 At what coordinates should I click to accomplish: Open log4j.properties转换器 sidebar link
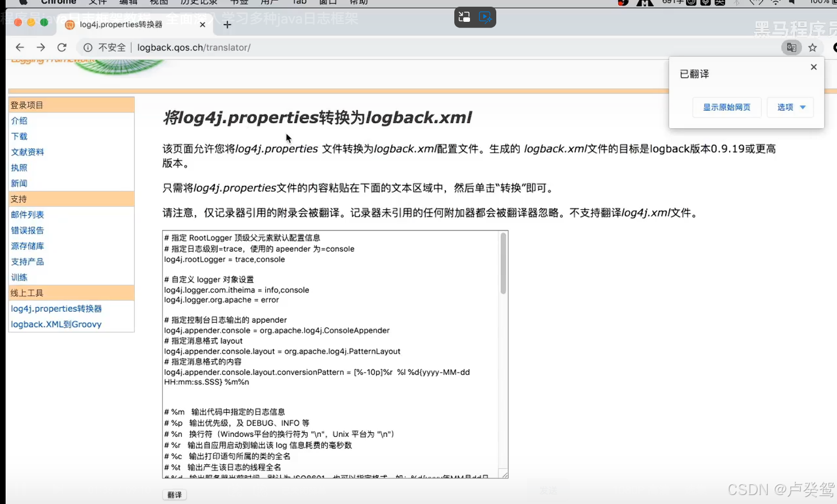point(57,309)
